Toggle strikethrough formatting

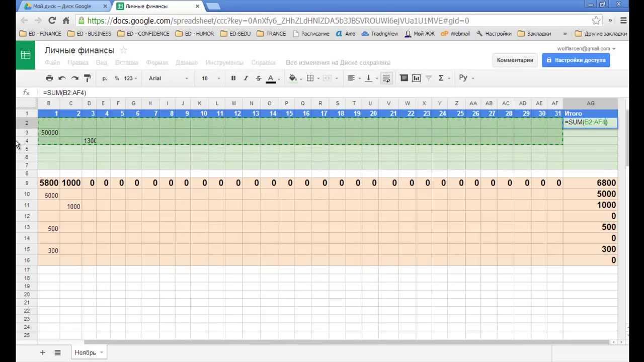[x=258, y=78]
